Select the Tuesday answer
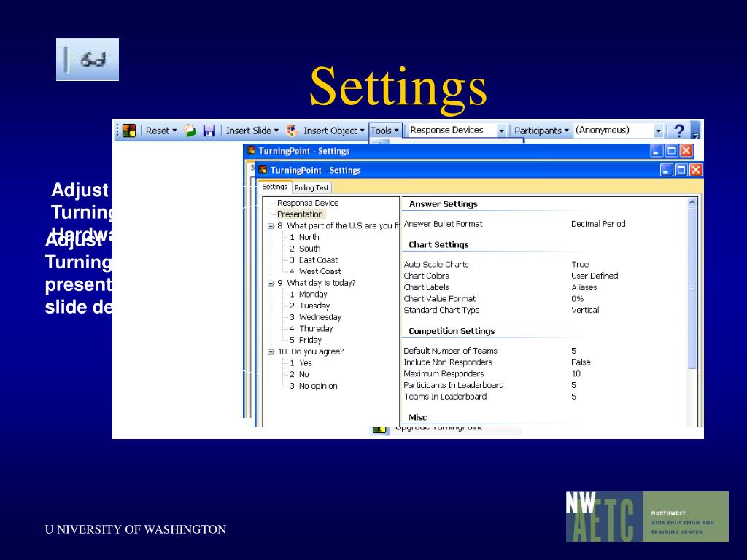Screen dimensions: 747x560 coord(309,306)
